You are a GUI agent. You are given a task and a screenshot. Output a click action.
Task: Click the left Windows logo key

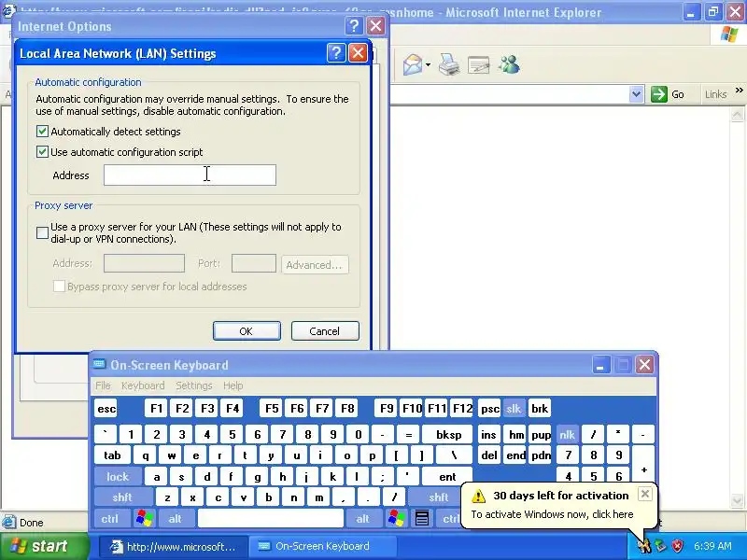(x=145, y=518)
